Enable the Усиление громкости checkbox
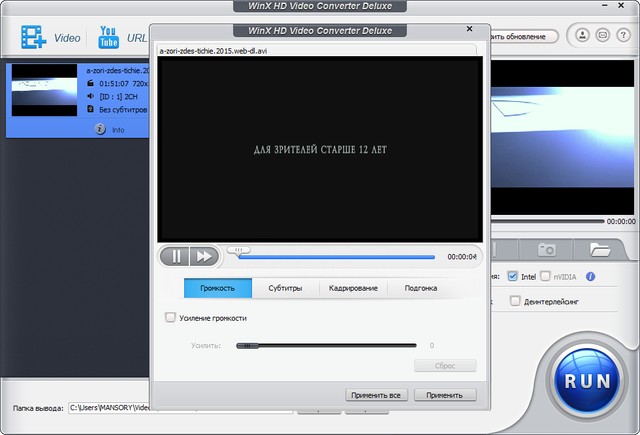This screenshot has height=435, width=640. [170, 317]
